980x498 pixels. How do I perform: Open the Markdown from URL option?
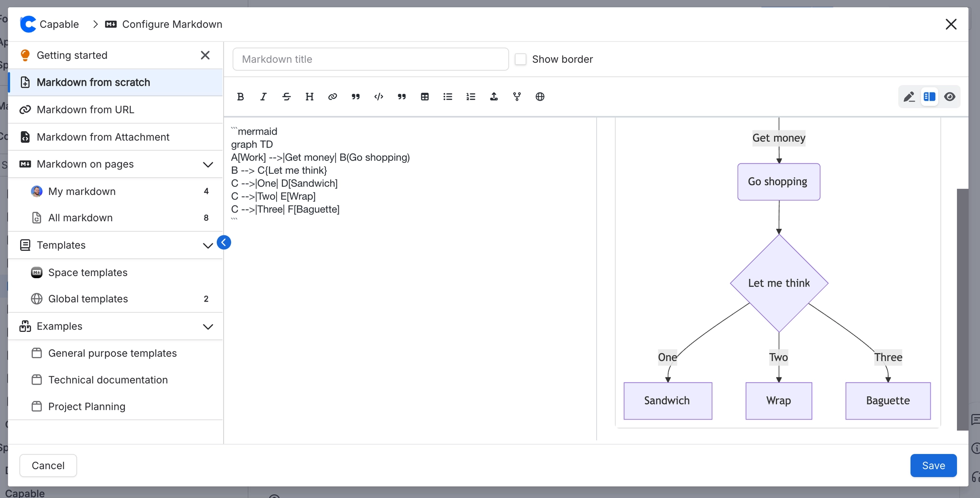pos(86,110)
